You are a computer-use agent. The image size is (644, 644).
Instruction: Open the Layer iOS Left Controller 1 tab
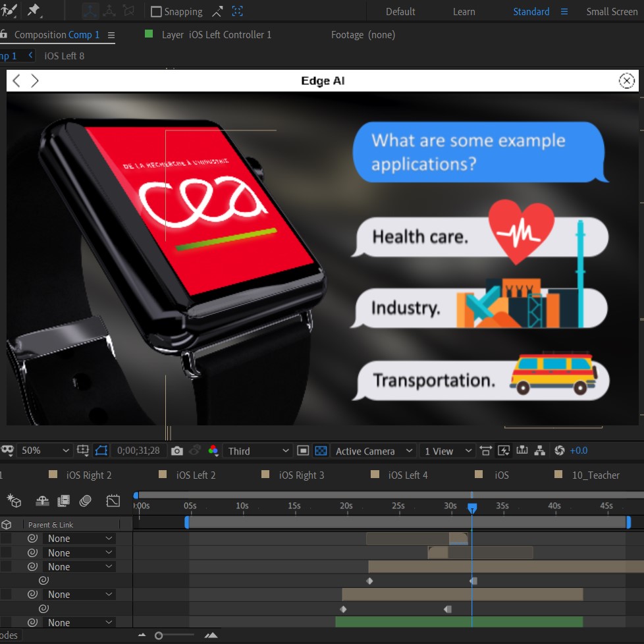[217, 34]
